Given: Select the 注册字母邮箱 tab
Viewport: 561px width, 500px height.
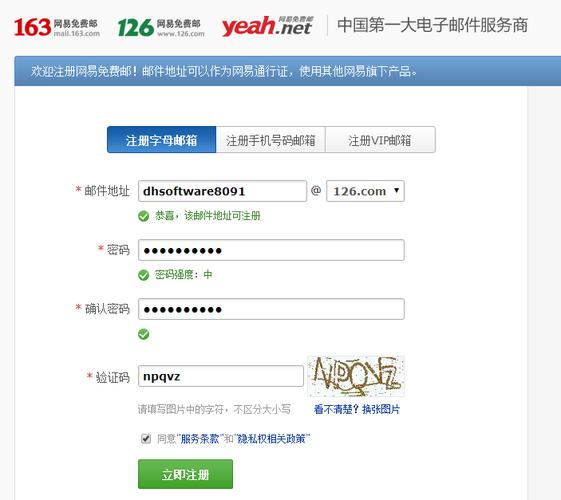Looking at the screenshot, I should [161, 140].
